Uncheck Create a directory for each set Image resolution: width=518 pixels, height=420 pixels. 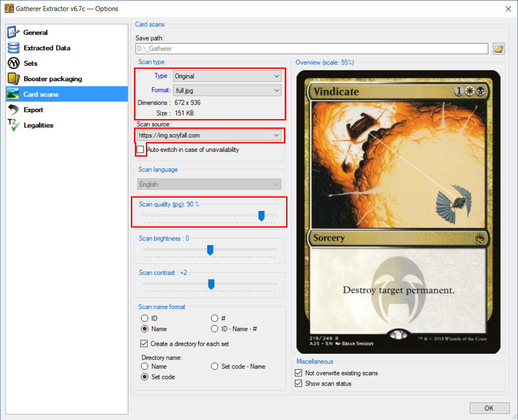click(x=144, y=344)
